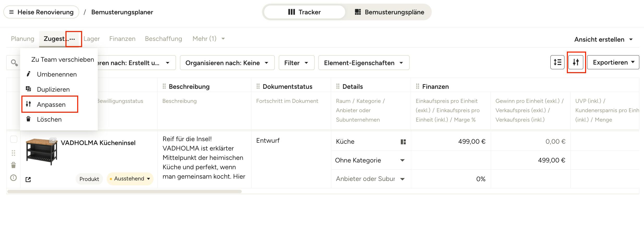Screen dimensions: 644x226
Task: Open the Ausstehend status dropdown
Action: click(x=130, y=179)
